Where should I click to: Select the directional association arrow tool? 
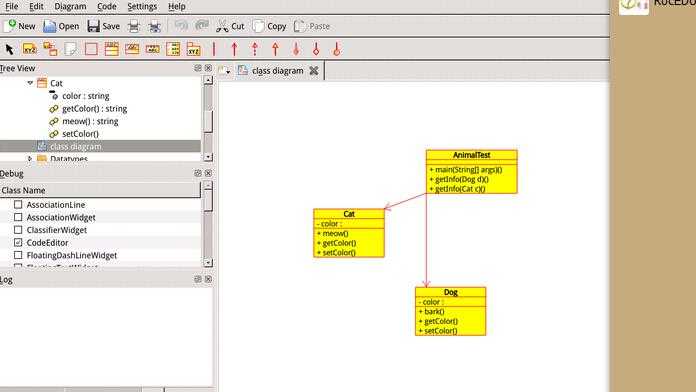[234, 49]
